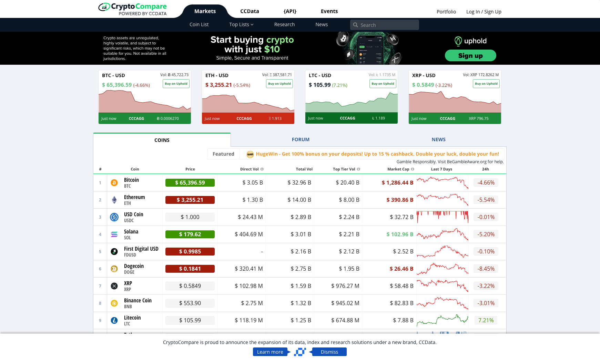This screenshot has width=600, height=364.
Task: Sort by the 24h column header
Action: 486,169
